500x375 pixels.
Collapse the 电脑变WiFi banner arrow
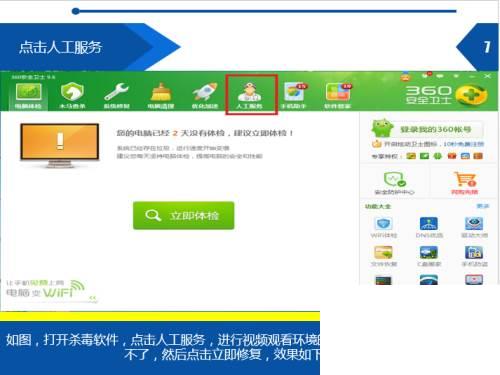pos(93,298)
